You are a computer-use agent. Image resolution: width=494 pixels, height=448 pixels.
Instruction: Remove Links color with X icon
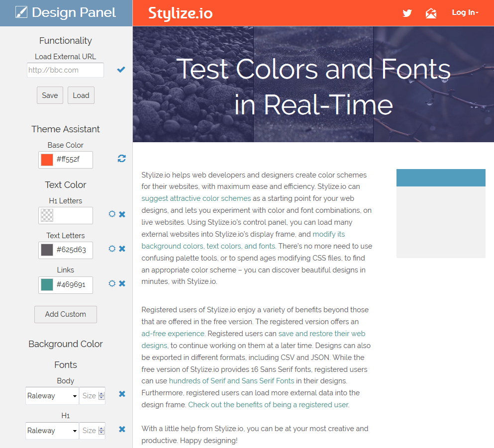(x=122, y=283)
